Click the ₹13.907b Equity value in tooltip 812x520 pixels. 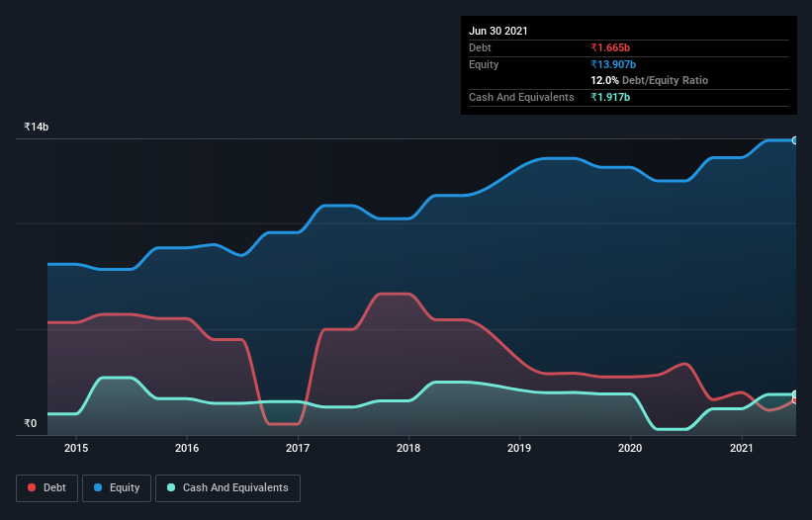tap(613, 64)
